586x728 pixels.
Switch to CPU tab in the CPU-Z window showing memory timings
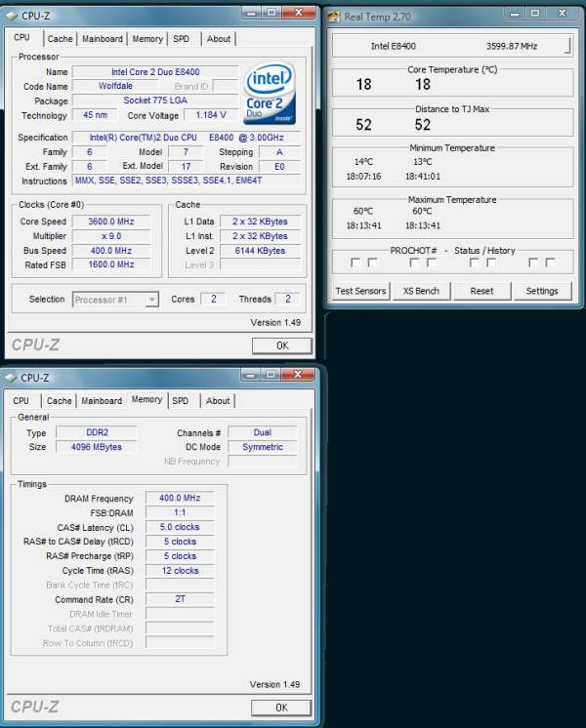point(21,401)
